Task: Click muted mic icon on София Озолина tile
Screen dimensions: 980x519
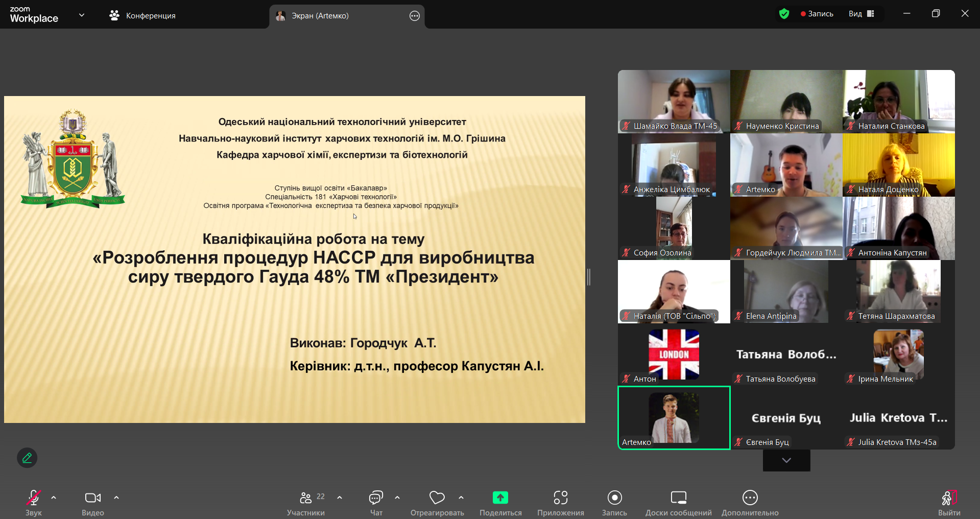Action: (x=626, y=252)
